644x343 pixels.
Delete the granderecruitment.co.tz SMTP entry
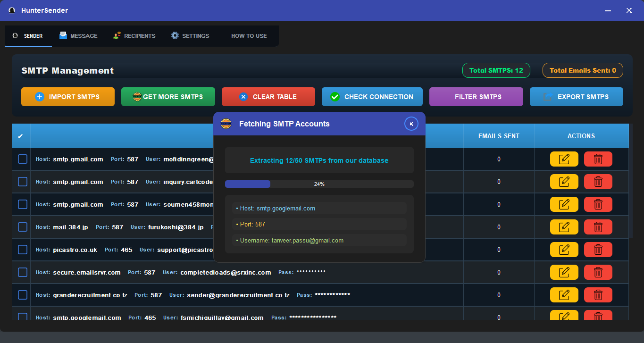click(598, 295)
